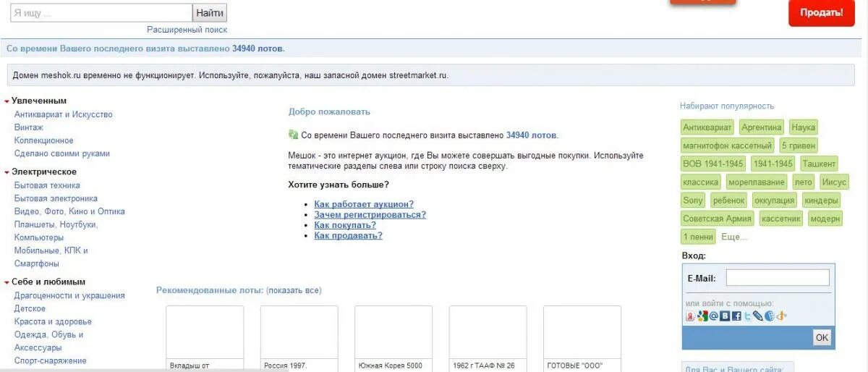Select the Советская Армия tag

point(718,219)
